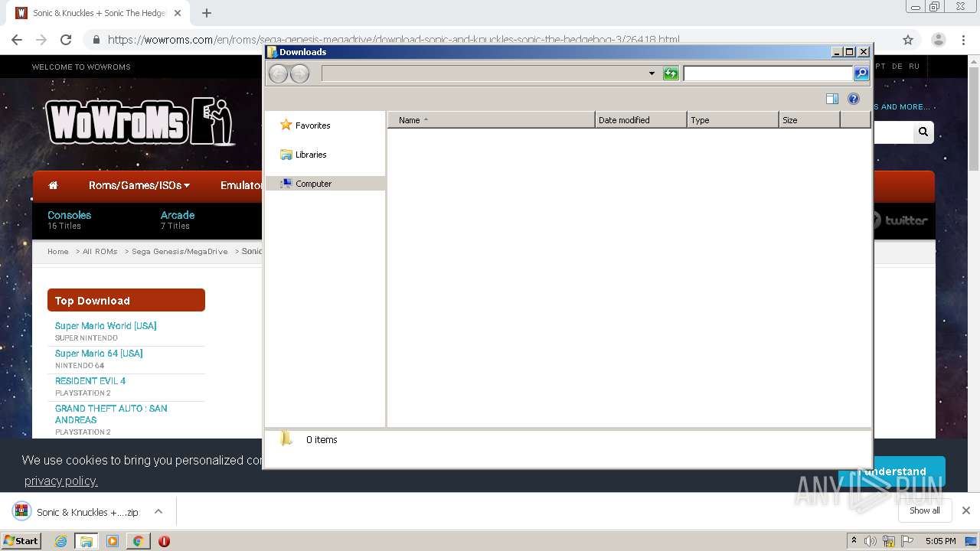The width and height of the screenshot is (980, 551).
Task: Click the 5:05 PM taskbar clock
Action: tap(940, 541)
